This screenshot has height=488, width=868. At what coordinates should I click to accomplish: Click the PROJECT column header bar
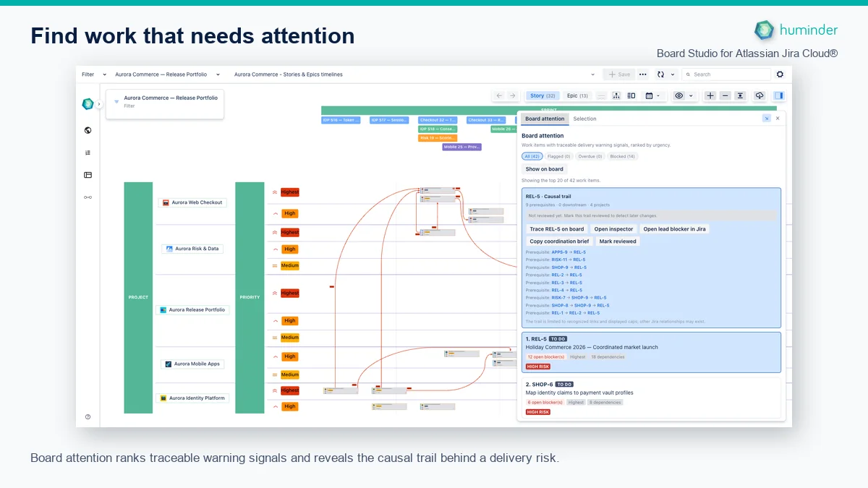click(x=138, y=297)
